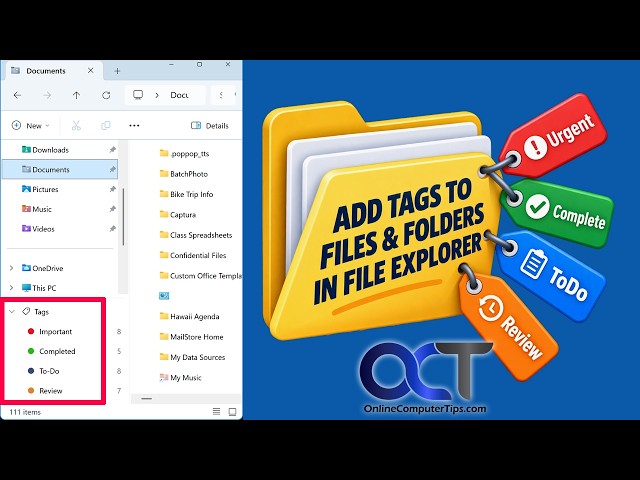
Task: Click the sidebar vertical scrollbar
Action: [123, 217]
